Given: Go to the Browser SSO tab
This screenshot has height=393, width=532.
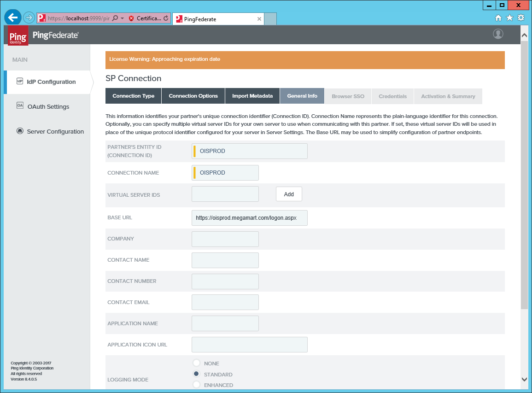Looking at the screenshot, I should click(348, 96).
